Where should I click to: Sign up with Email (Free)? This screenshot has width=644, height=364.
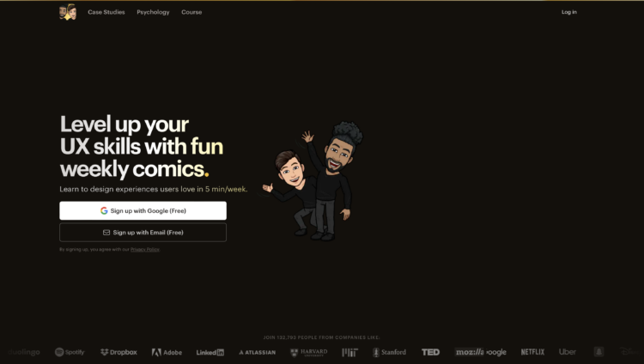[x=143, y=233]
